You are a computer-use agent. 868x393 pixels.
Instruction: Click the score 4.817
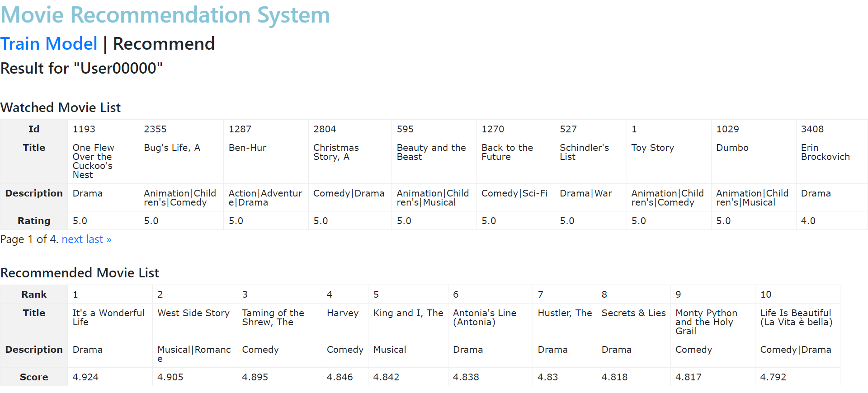(x=688, y=377)
